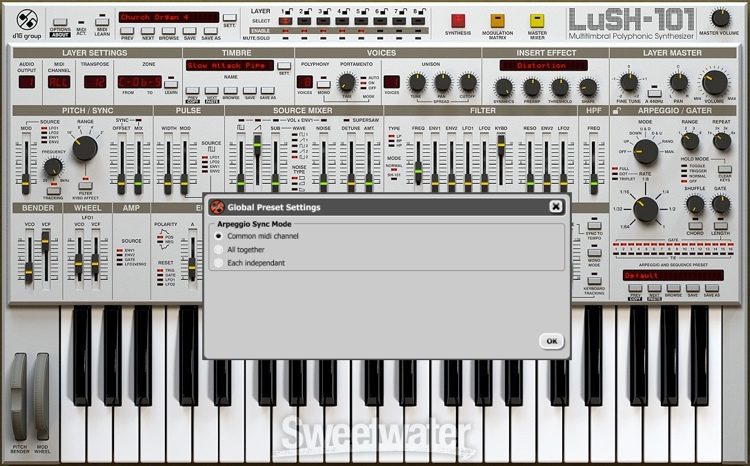Click the padlock icon for layer 1

coord(289,11)
